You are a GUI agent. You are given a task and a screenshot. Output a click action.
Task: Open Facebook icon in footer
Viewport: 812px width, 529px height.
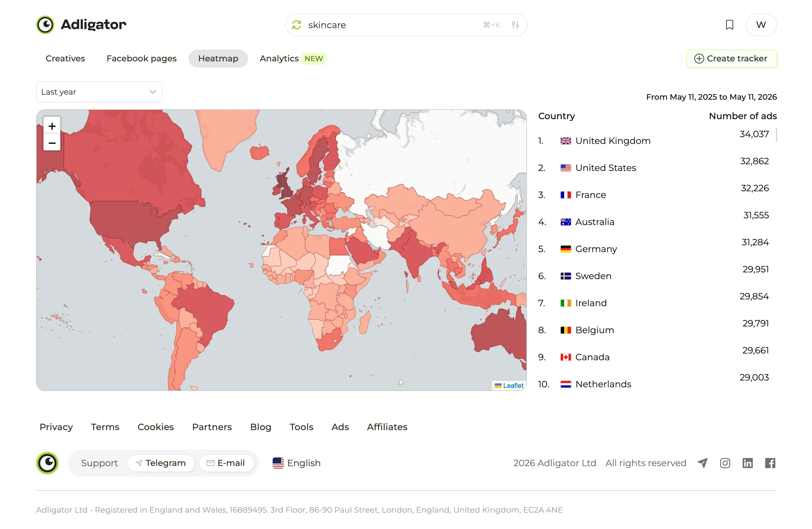pos(770,463)
